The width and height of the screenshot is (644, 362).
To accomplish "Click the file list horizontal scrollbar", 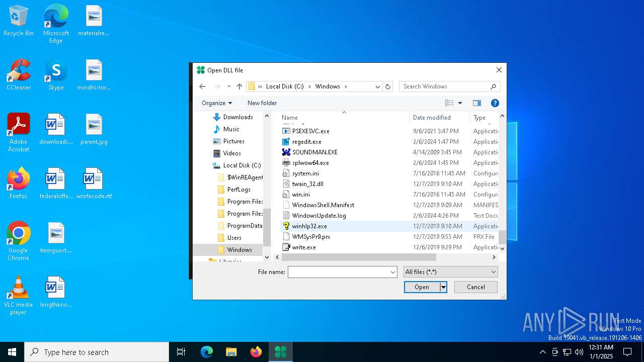I will click(x=359, y=257).
